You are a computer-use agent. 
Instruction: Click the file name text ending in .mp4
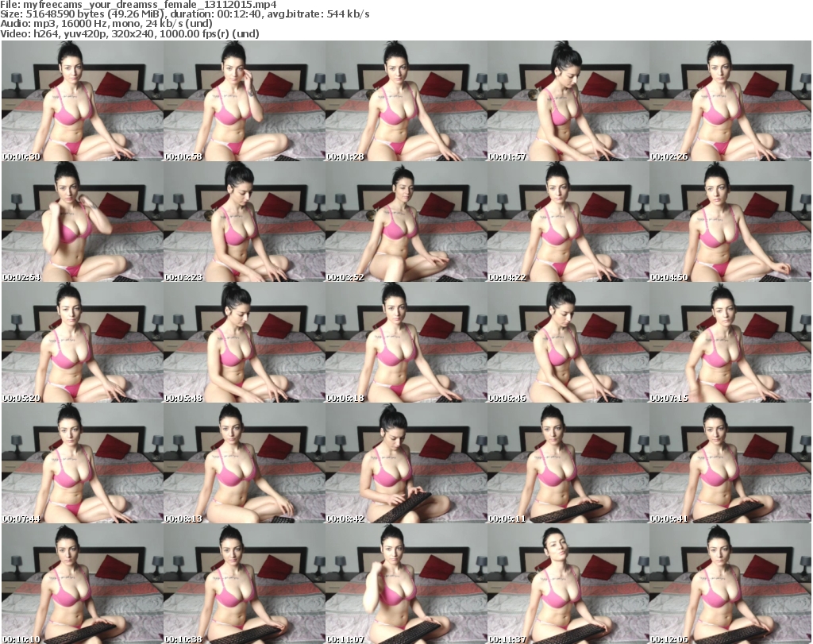coord(150,5)
